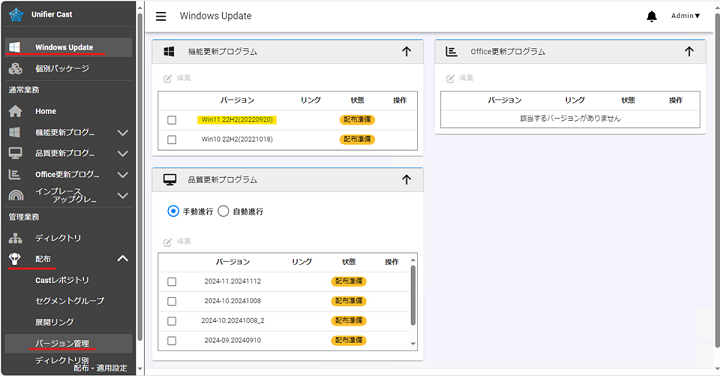Click the main page vertical scrollbar

[717, 180]
